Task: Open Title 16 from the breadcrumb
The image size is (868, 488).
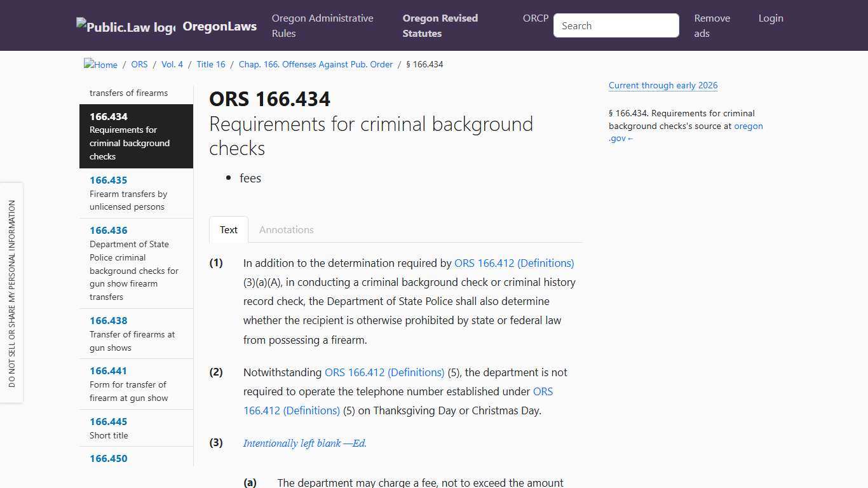Action: [x=210, y=64]
